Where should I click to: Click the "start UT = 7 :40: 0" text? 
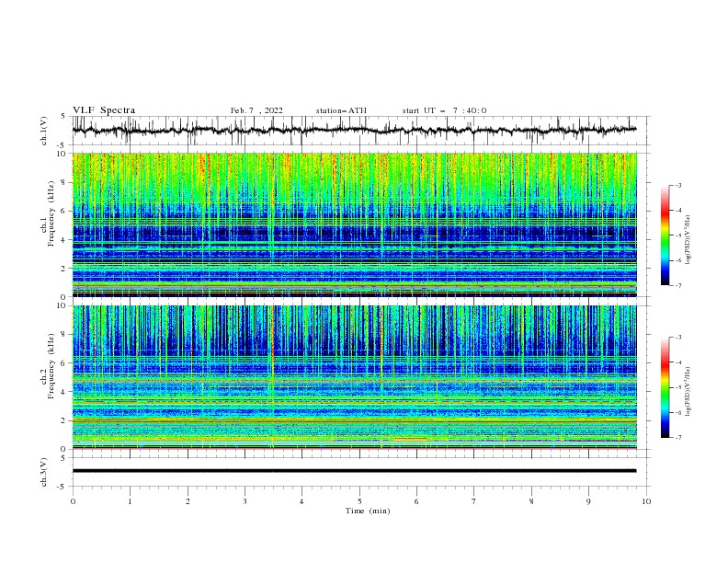click(444, 110)
